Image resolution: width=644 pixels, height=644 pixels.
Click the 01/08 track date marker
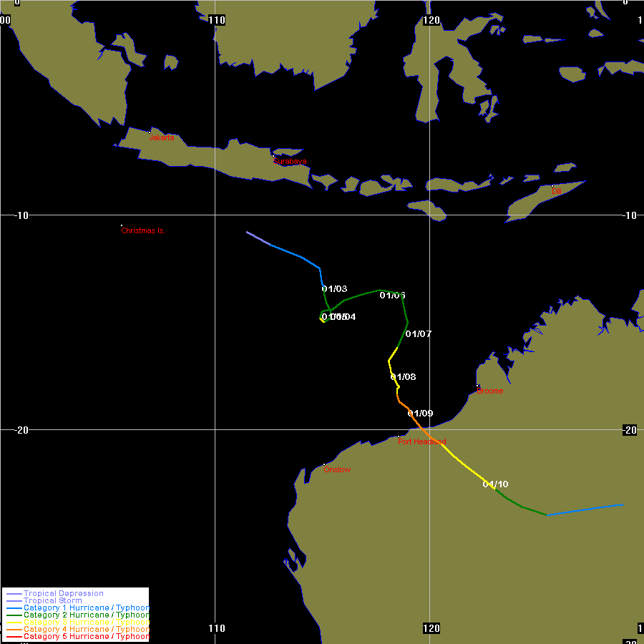click(403, 377)
